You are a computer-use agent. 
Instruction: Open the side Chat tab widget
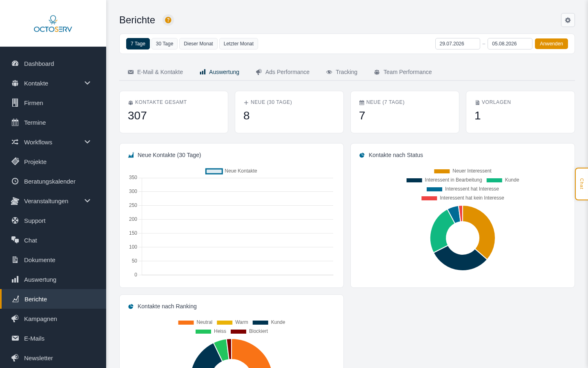[581, 184]
